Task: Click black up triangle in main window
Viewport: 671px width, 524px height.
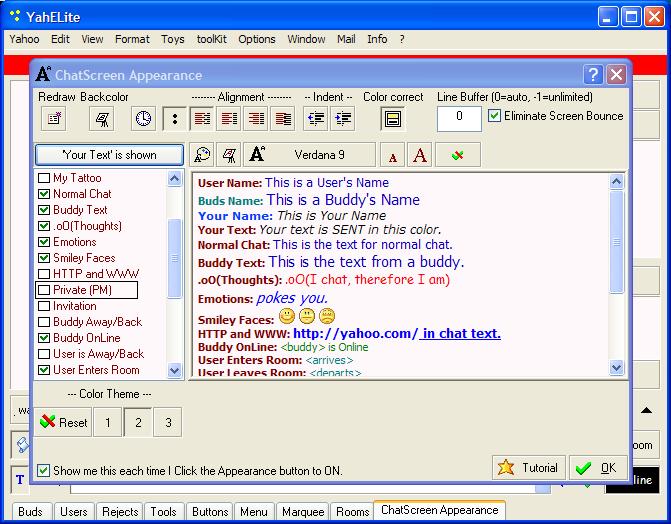Action: 646,411
